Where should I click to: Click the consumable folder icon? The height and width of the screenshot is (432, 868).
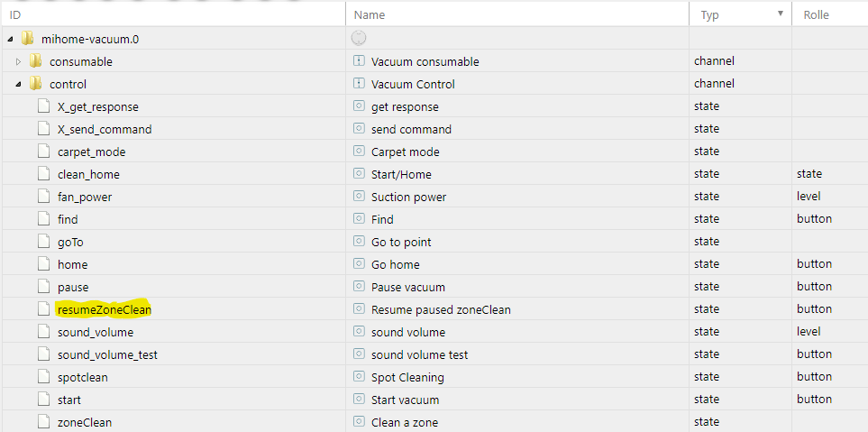click(x=35, y=61)
